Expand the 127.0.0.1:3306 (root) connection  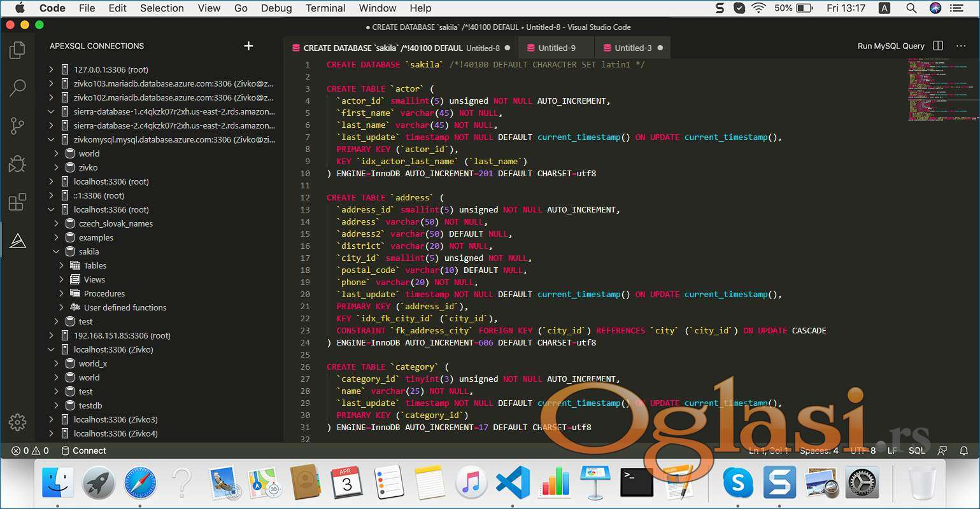51,69
